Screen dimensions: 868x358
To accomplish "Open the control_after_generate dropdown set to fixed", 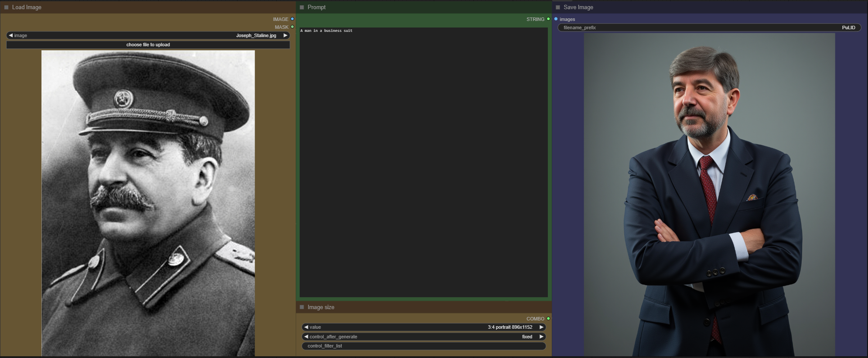I will pyautogui.click(x=423, y=337).
